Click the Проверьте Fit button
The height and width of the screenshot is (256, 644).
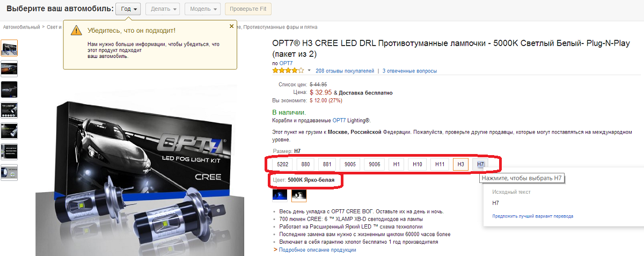pos(248,9)
